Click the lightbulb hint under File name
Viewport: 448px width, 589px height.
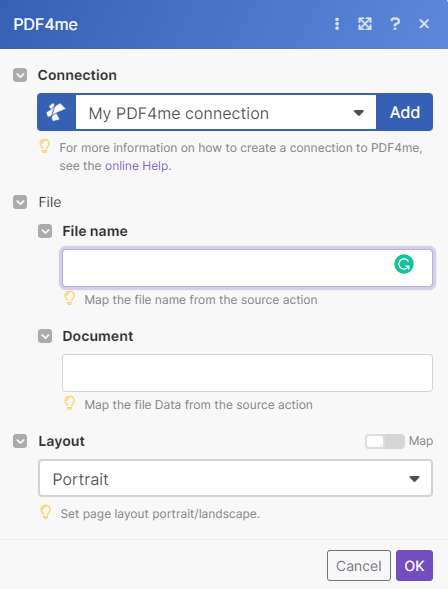tap(69, 298)
